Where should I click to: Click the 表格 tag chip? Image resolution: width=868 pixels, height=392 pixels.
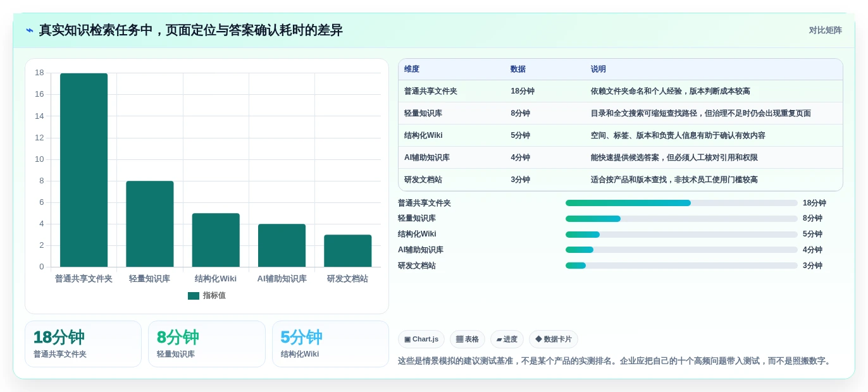468,340
